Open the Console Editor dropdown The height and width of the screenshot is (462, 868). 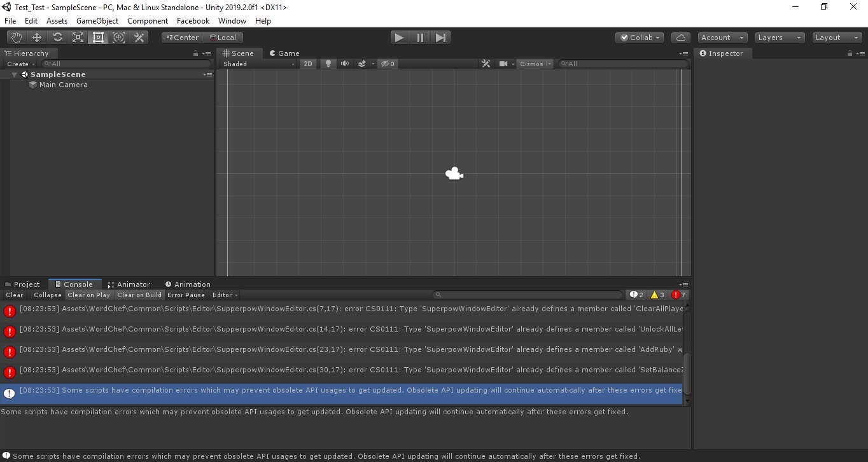pos(225,295)
